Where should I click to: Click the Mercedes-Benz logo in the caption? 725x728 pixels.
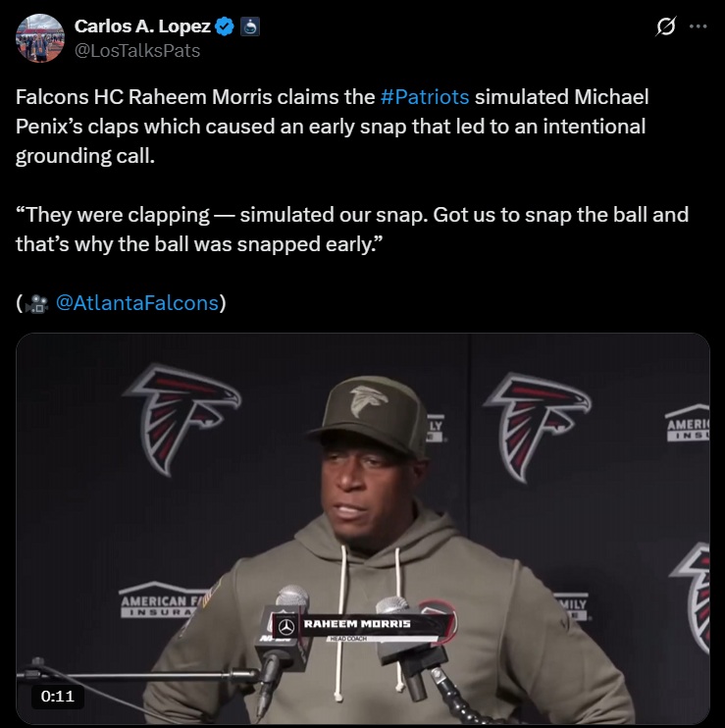[286, 627]
